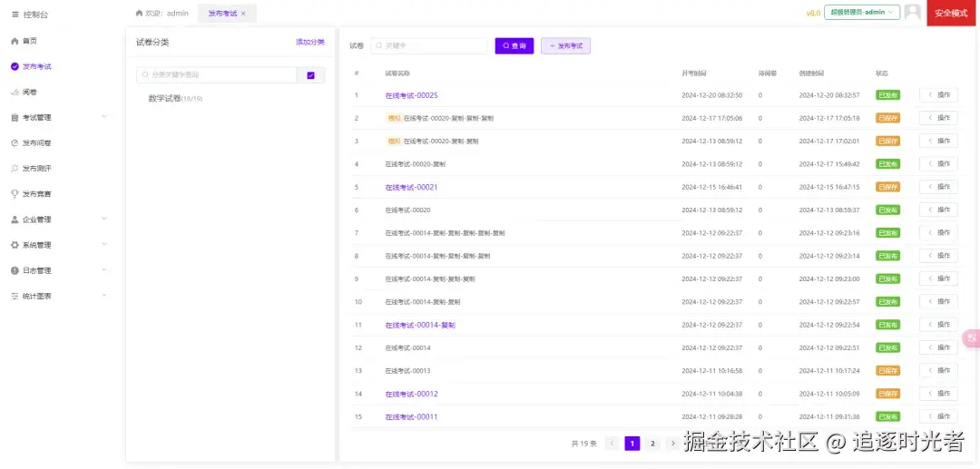
Task: Click the 添加分类 link
Action: pos(310,43)
